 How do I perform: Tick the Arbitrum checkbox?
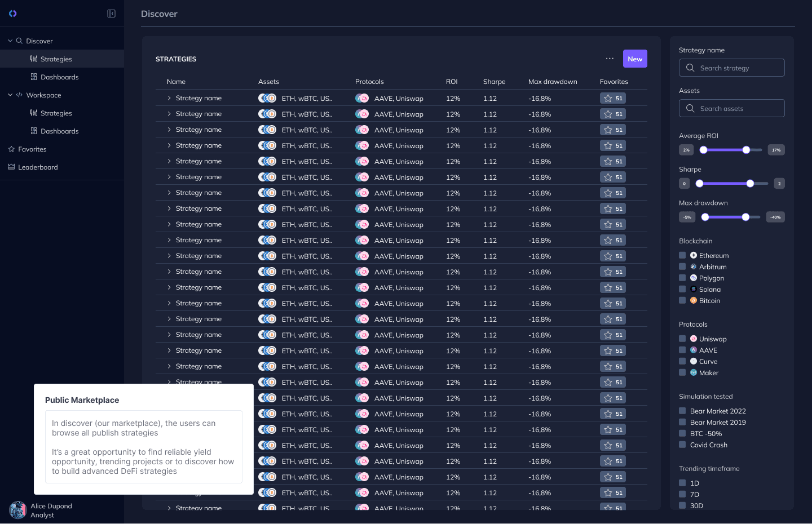682,267
